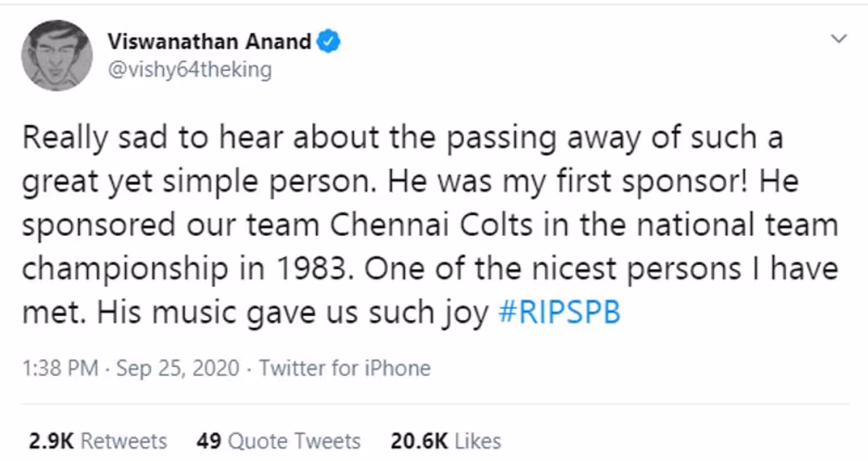The width and height of the screenshot is (868, 461).
Task: Show the 20.6K Likes list
Action: click(446, 441)
